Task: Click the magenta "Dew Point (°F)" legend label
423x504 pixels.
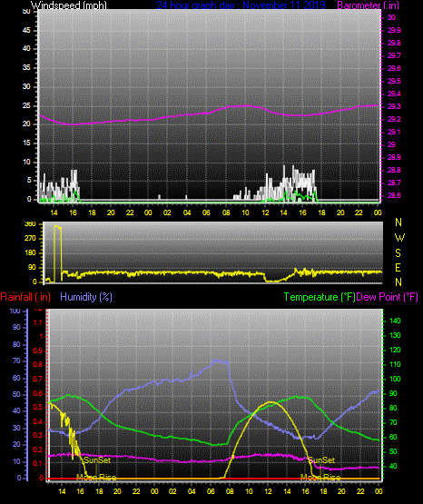Action: pyautogui.click(x=388, y=297)
